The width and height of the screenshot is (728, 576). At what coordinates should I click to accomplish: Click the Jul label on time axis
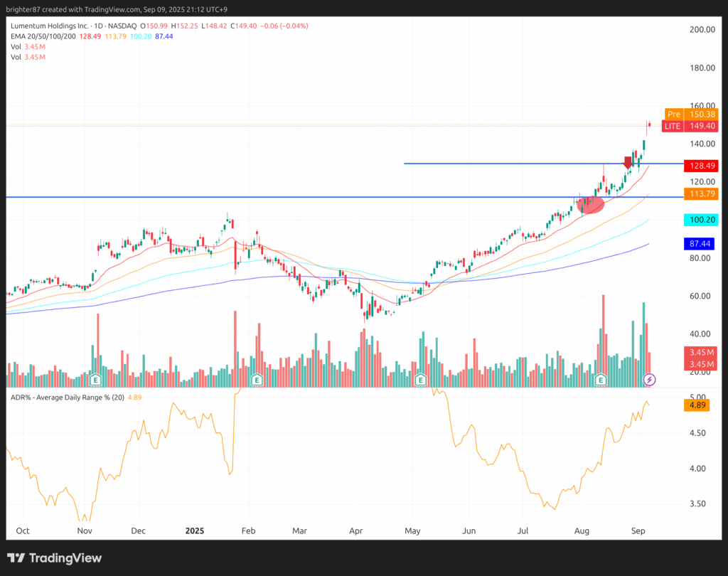[x=523, y=530]
